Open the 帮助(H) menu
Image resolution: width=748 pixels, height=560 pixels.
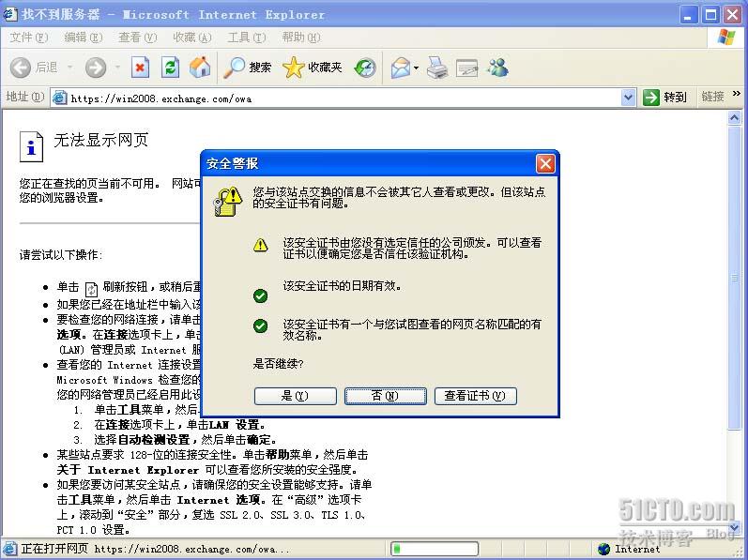pos(301,38)
